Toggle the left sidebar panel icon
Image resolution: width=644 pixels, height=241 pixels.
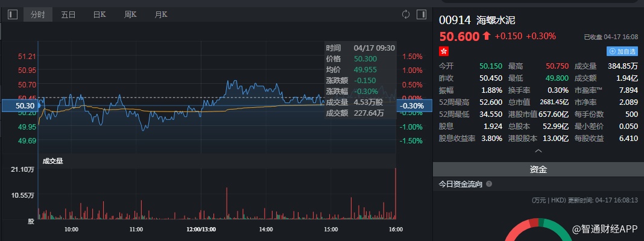pyautogui.click(x=13, y=14)
